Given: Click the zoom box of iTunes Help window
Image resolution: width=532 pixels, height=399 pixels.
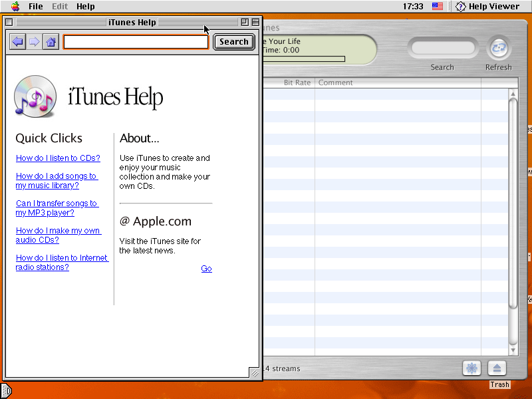Looking at the screenshot, I should tap(245, 22).
